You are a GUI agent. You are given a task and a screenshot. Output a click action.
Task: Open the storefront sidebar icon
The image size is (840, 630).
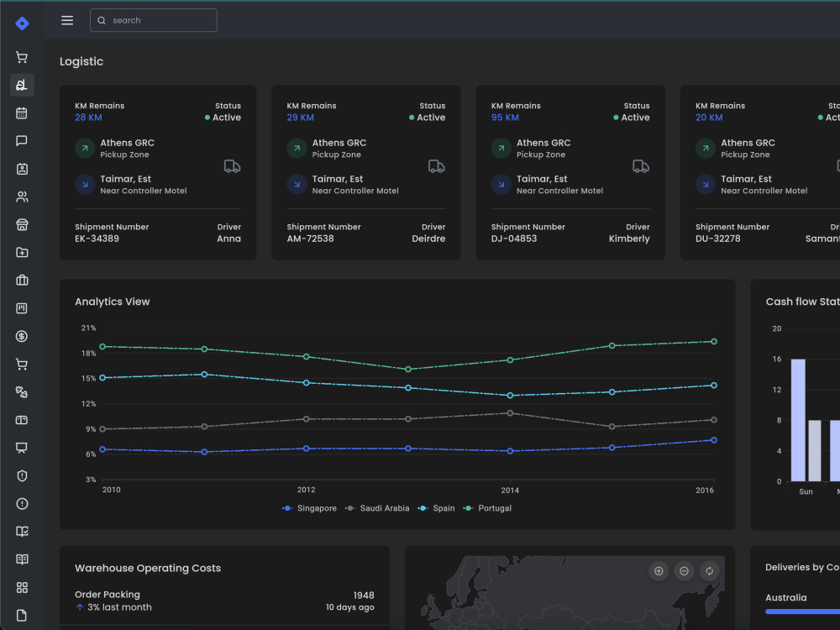[22, 224]
